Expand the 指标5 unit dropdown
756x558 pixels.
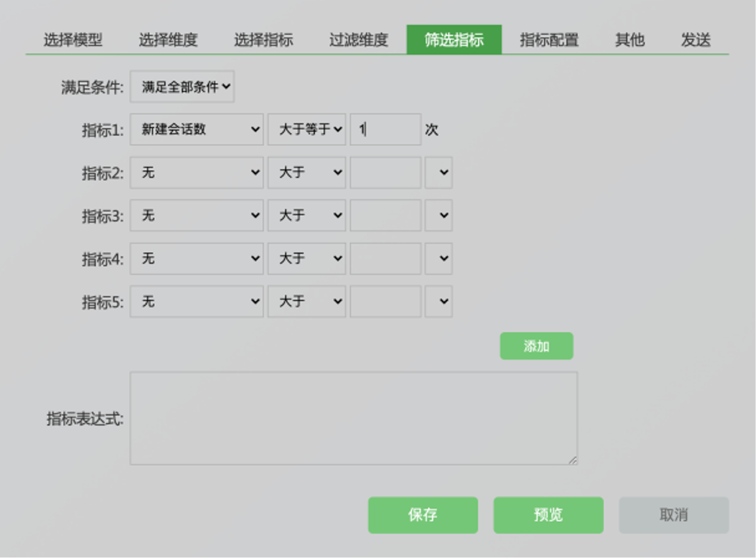438,301
